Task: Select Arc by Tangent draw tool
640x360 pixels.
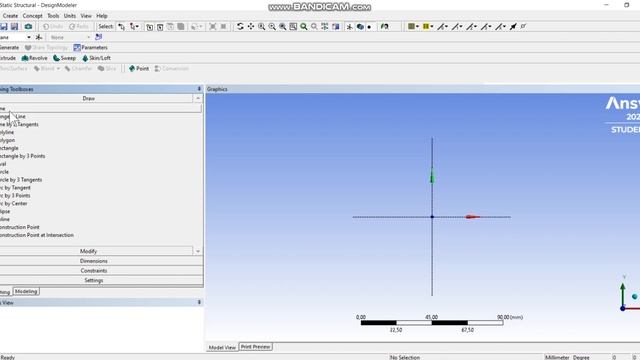Action: coord(16,188)
